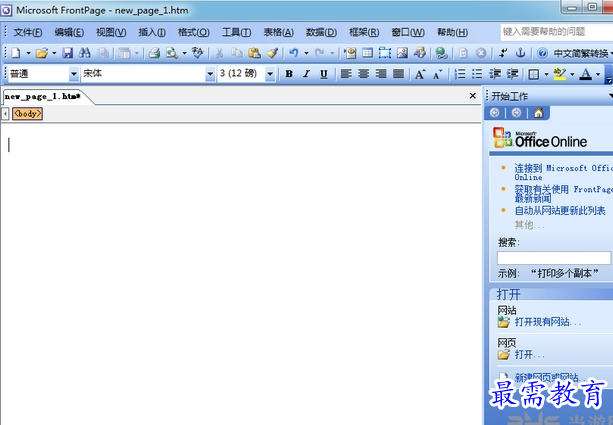The width and height of the screenshot is (613, 425).
Task: Click the 搜索 field in task pane
Action: [554, 258]
